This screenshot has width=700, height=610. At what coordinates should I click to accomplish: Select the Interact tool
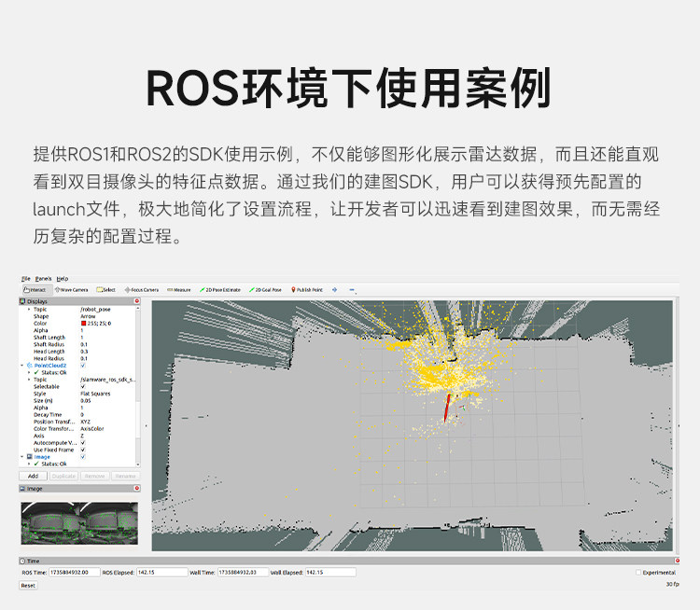[x=37, y=290]
